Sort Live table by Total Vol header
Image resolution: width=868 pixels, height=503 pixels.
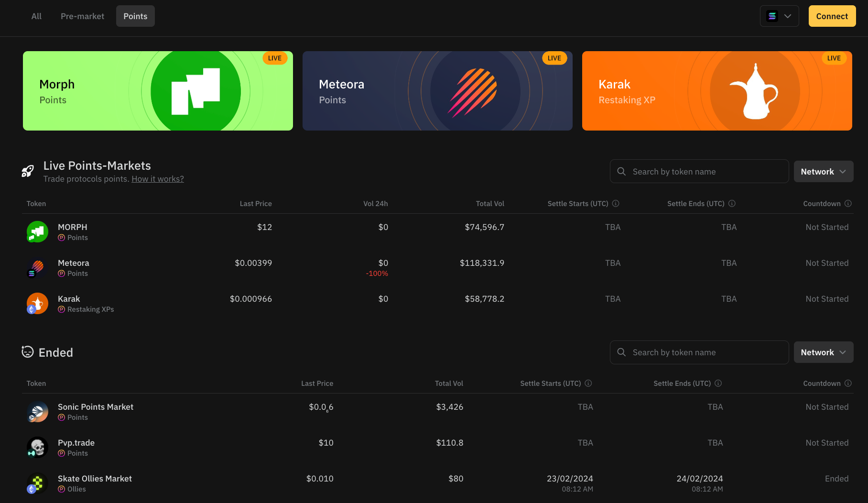point(490,204)
